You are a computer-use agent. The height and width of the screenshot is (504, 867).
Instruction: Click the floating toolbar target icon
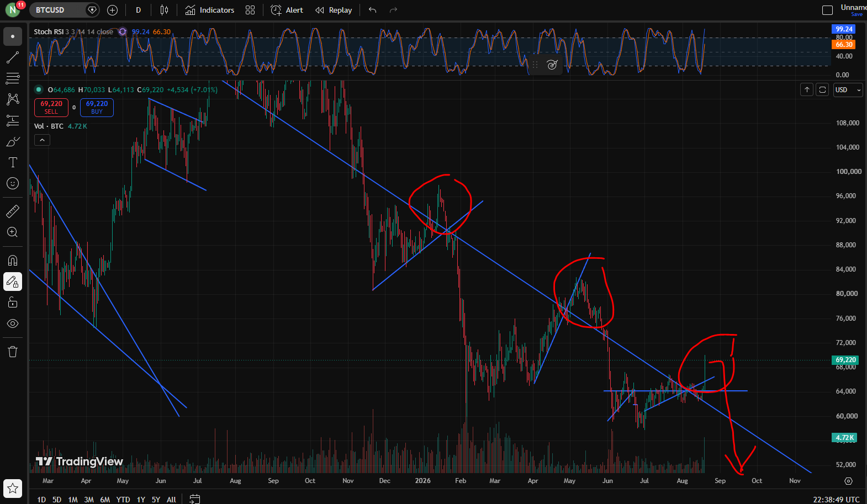[x=552, y=65]
